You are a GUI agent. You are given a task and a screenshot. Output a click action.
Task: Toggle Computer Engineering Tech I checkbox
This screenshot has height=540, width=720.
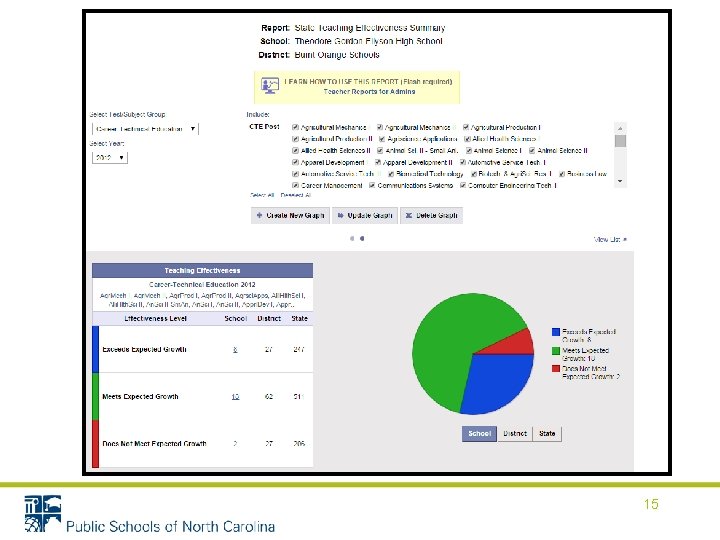(x=463, y=186)
